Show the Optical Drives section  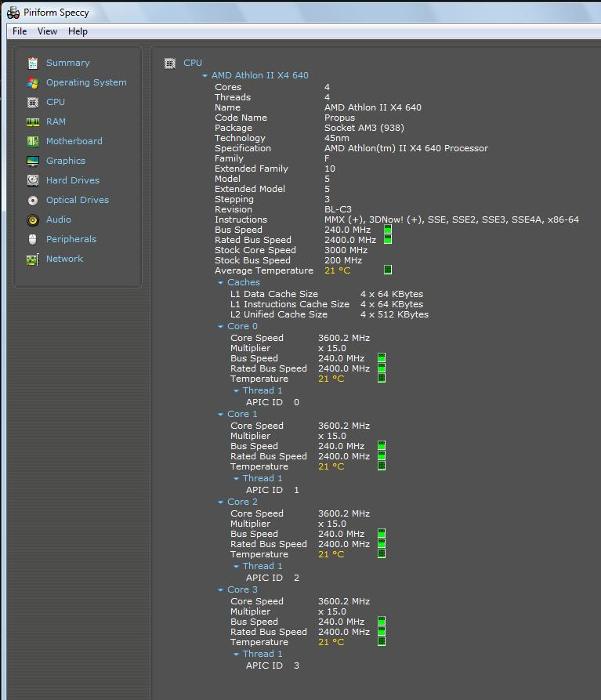point(77,200)
